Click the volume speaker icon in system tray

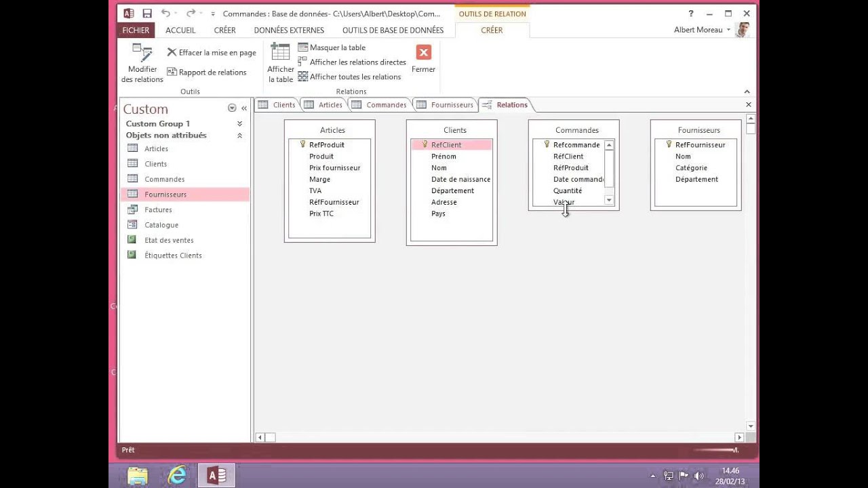[x=699, y=476]
